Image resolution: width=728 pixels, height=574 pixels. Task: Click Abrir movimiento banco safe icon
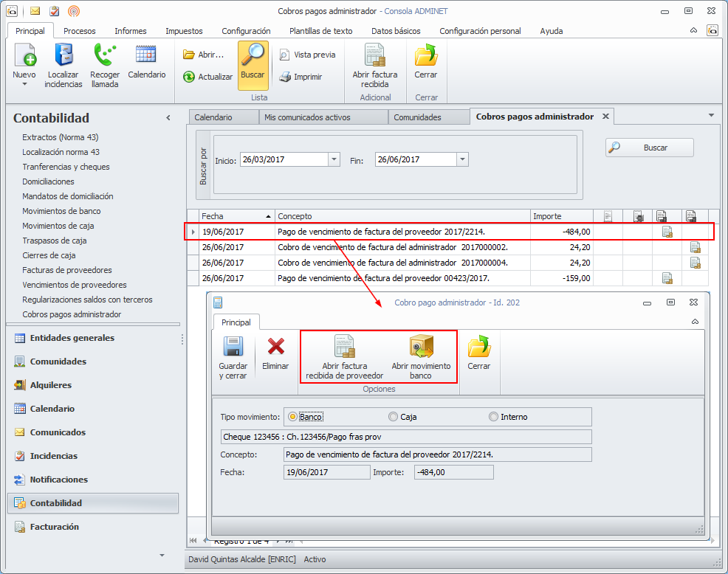point(421,357)
